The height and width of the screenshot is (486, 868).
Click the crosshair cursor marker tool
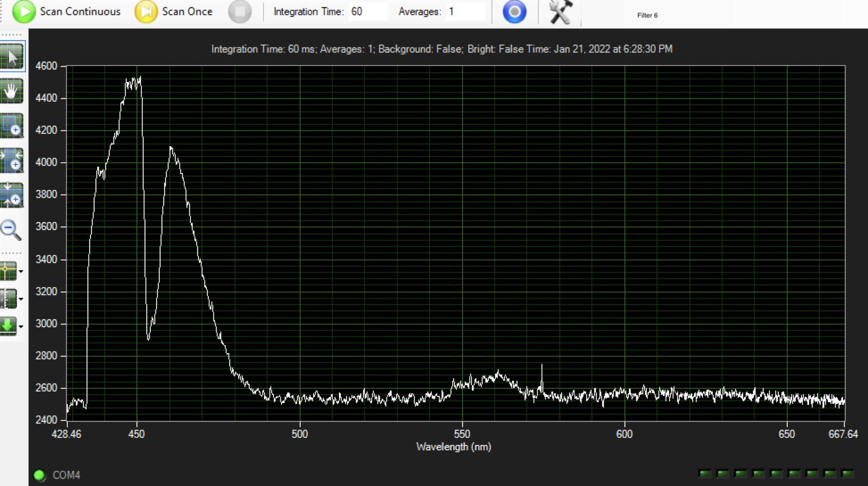tap(8, 271)
